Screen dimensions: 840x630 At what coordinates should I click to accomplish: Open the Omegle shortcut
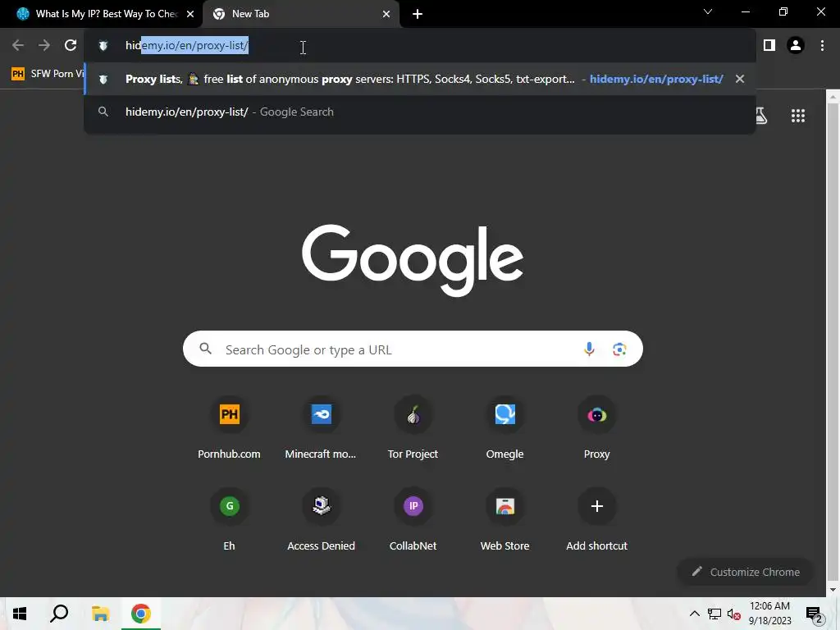(x=504, y=428)
